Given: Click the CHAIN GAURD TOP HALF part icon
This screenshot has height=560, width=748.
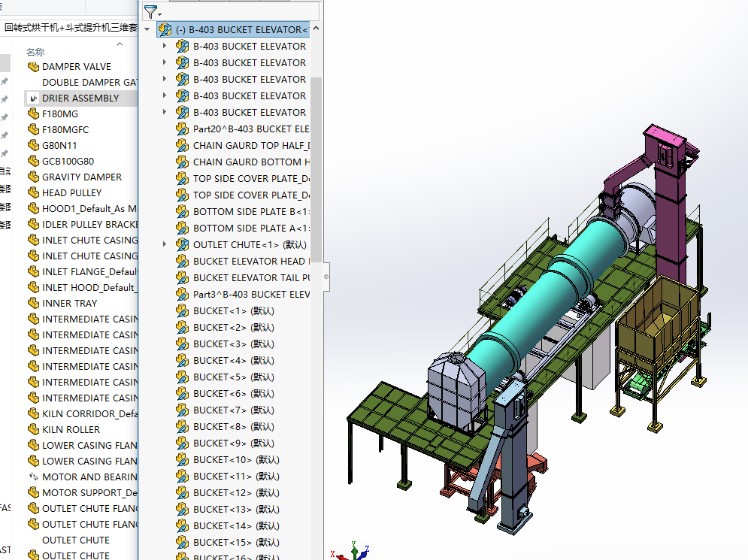Looking at the screenshot, I should [x=182, y=146].
